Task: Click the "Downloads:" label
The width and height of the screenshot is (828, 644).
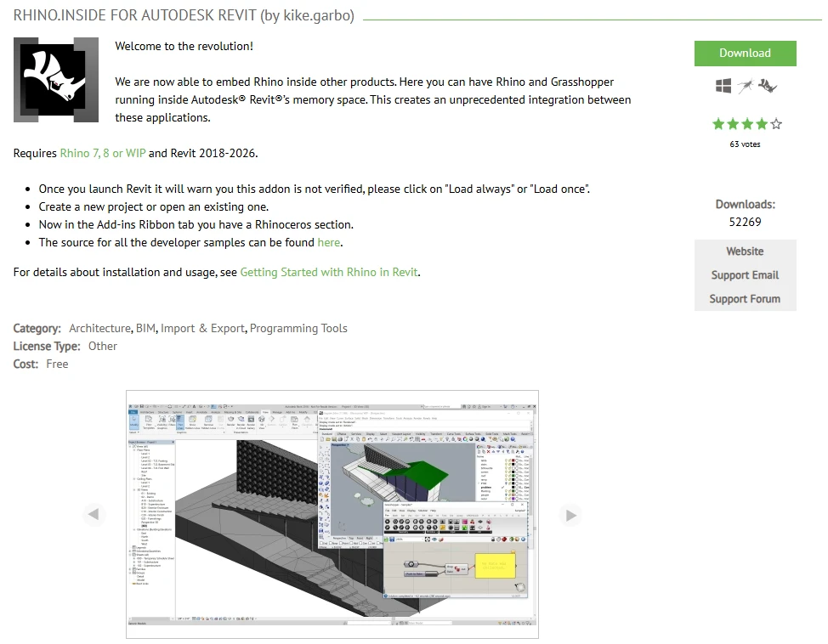Action: (x=745, y=204)
